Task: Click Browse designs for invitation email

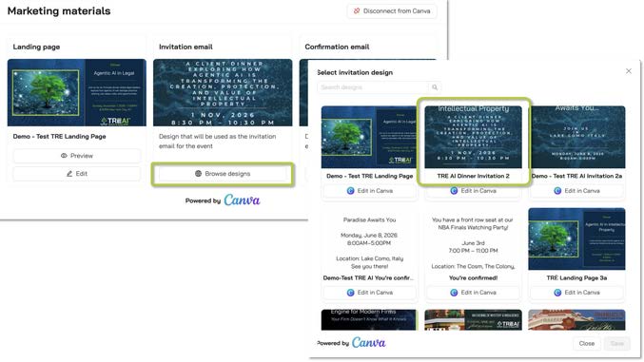Action: coord(223,174)
